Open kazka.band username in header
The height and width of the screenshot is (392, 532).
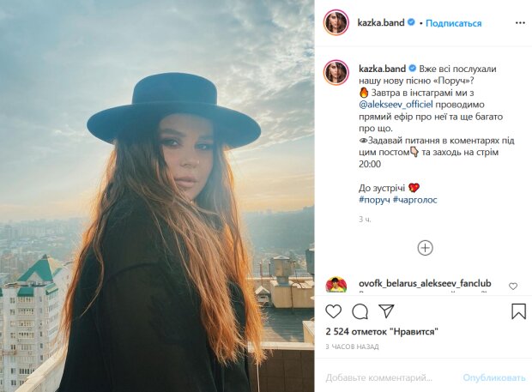click(382, 23)
